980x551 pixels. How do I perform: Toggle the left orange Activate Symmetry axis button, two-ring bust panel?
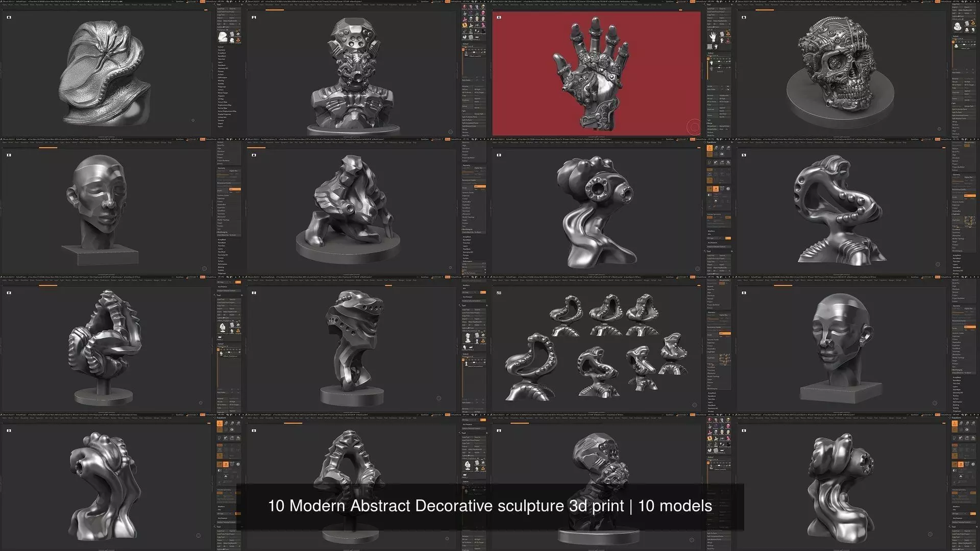pos(709,217)
